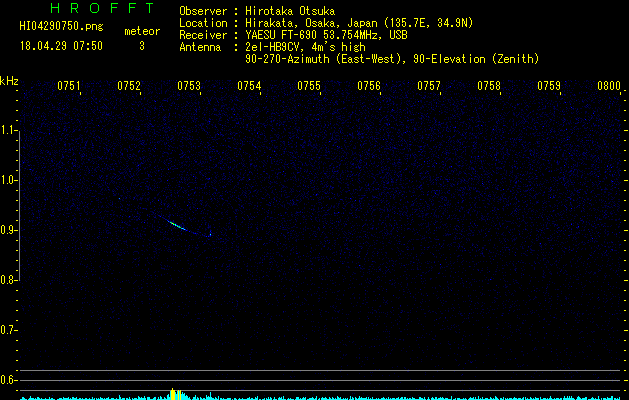629x400 pixels.
Task: Select the HI04290750.png file name
Action: (x=61, y=27)
